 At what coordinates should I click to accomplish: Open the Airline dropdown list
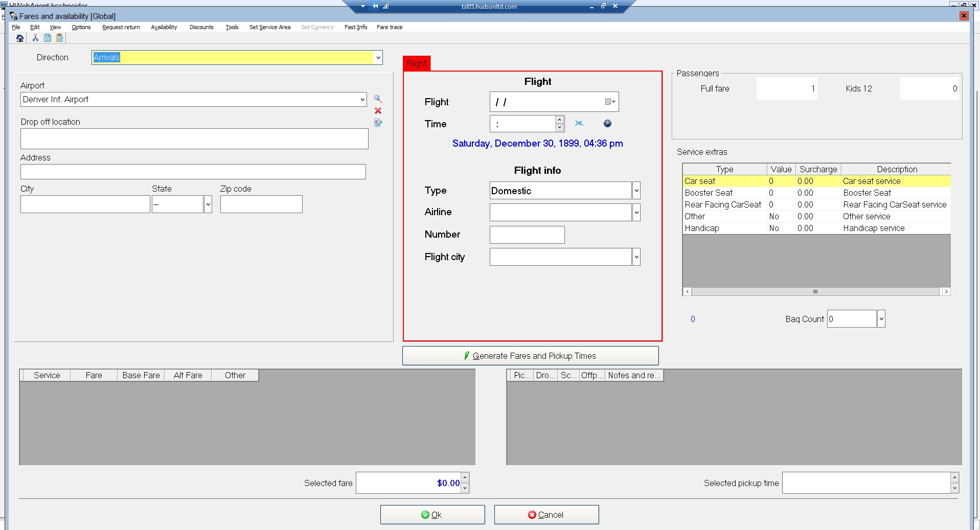[636, 213]
